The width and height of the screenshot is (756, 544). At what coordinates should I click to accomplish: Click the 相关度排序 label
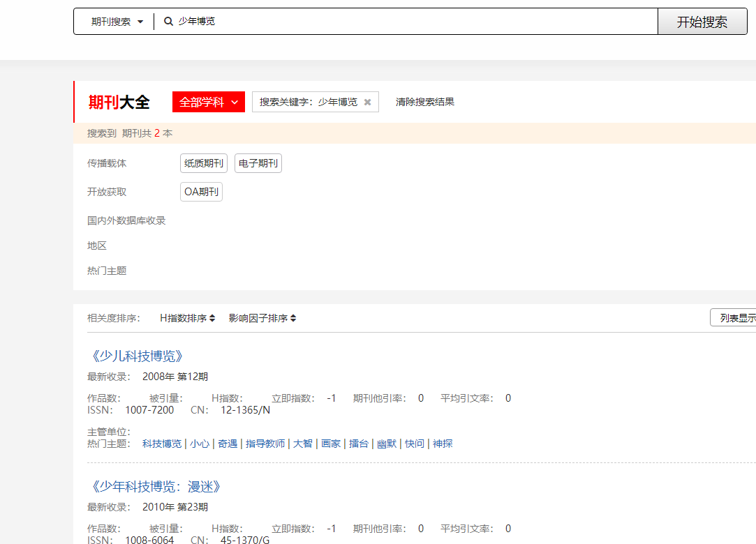click(x=114, y=318)
